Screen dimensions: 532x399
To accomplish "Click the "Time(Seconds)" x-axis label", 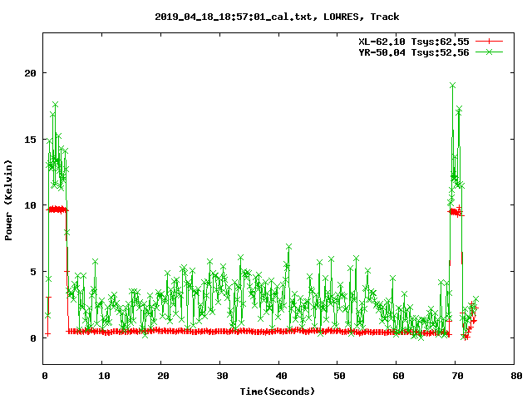I will (x=277, y=392).
